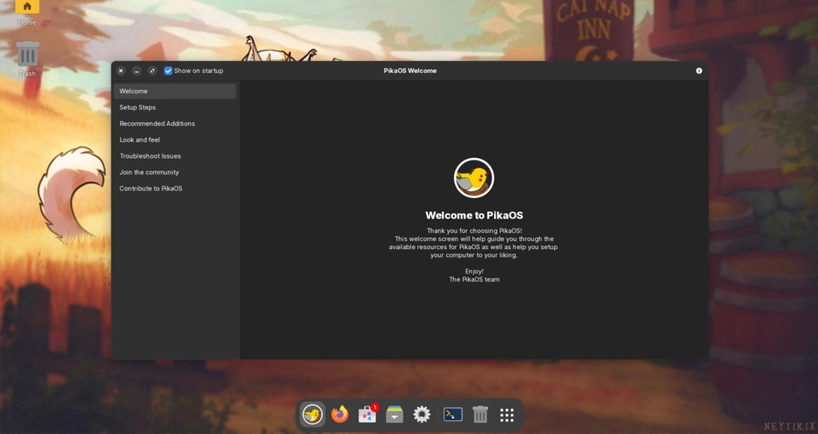Open the Settings gear in the dock
This screenshot has width=818, height=434.
(x=422, y=414)
